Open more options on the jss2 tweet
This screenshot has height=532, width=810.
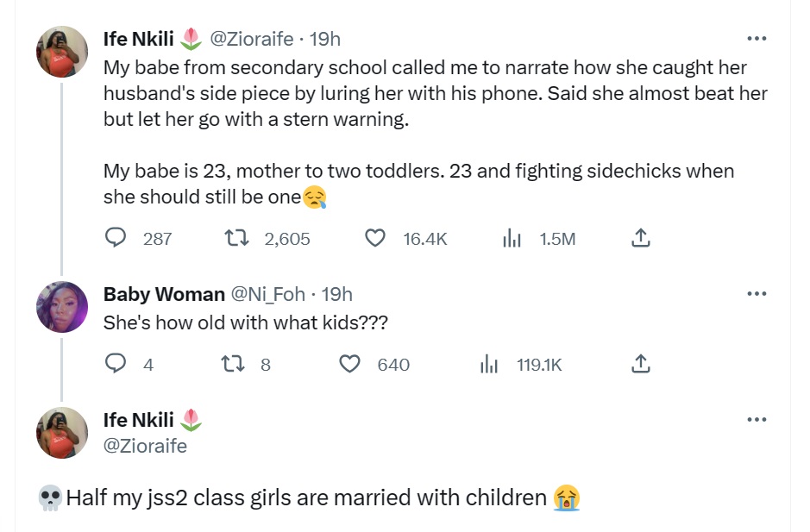[757, 420]
